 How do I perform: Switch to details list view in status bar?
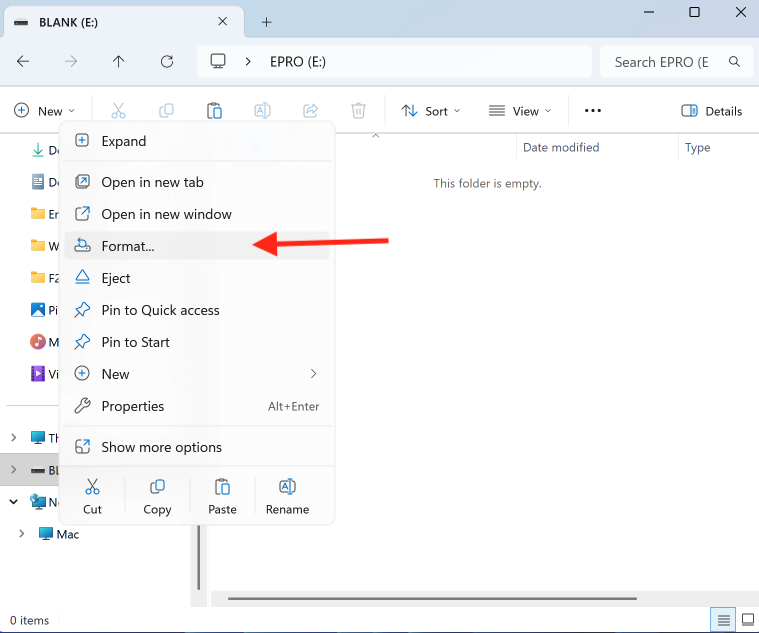point(721,620)
